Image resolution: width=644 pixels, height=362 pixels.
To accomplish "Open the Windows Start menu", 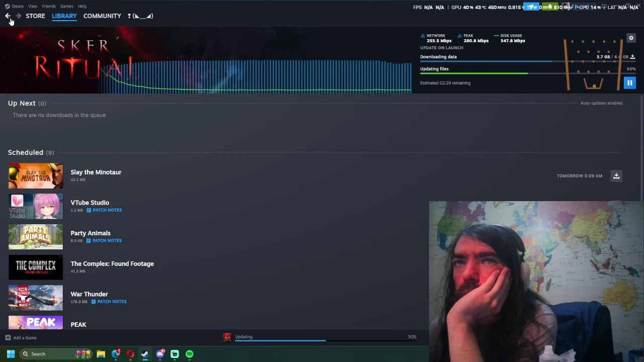I will click(x=11, y=354).
